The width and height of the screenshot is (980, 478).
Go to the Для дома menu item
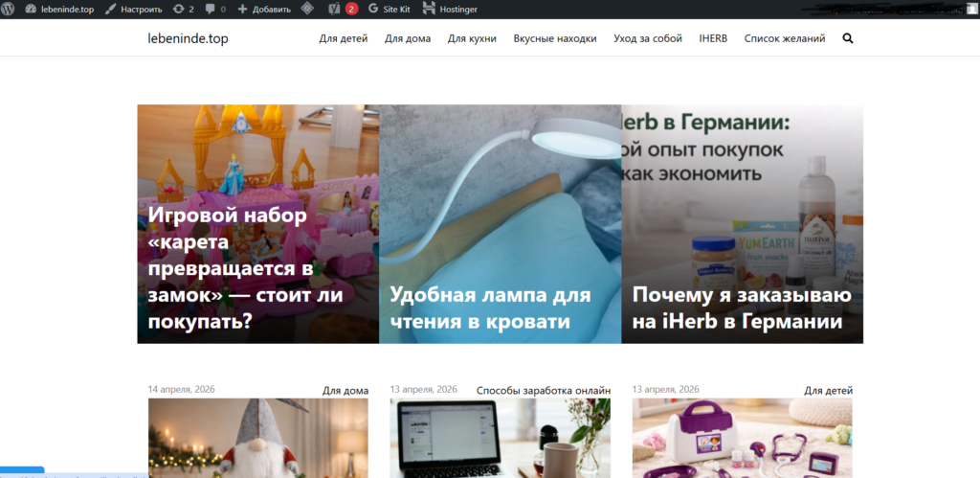pyautogui.click(x=408, y=38)
